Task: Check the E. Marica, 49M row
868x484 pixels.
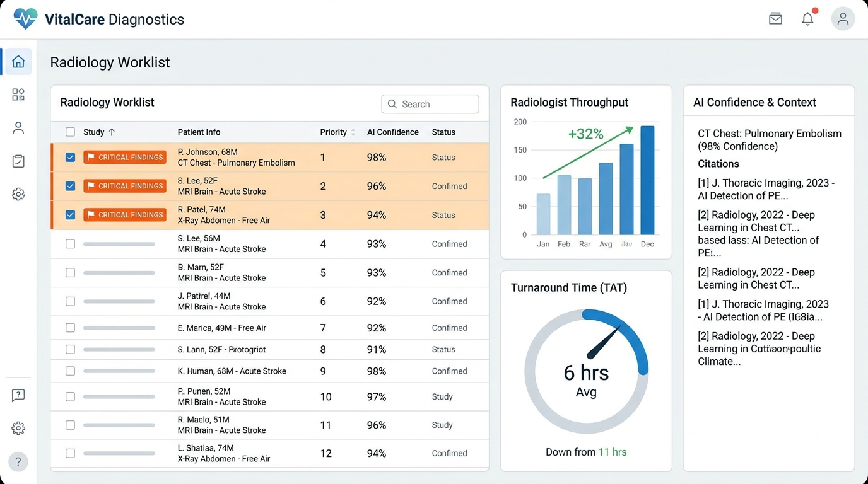Action: (70, 328)
